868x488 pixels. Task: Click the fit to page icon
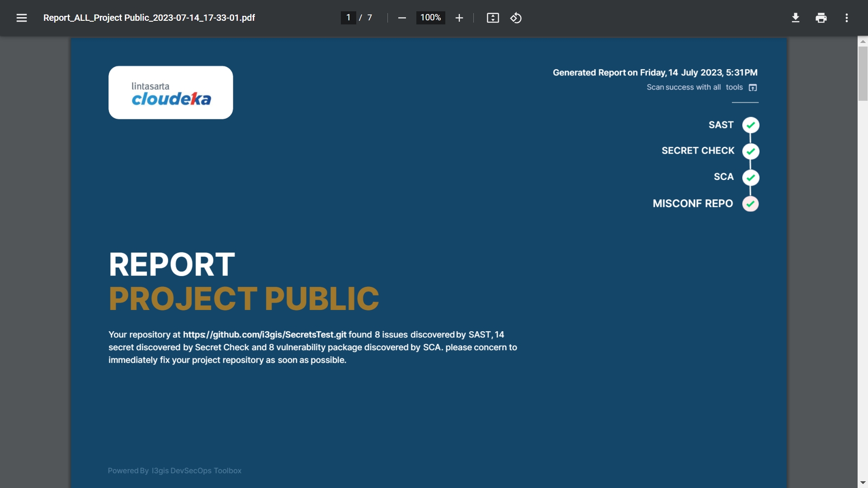(x=493, y=18)
